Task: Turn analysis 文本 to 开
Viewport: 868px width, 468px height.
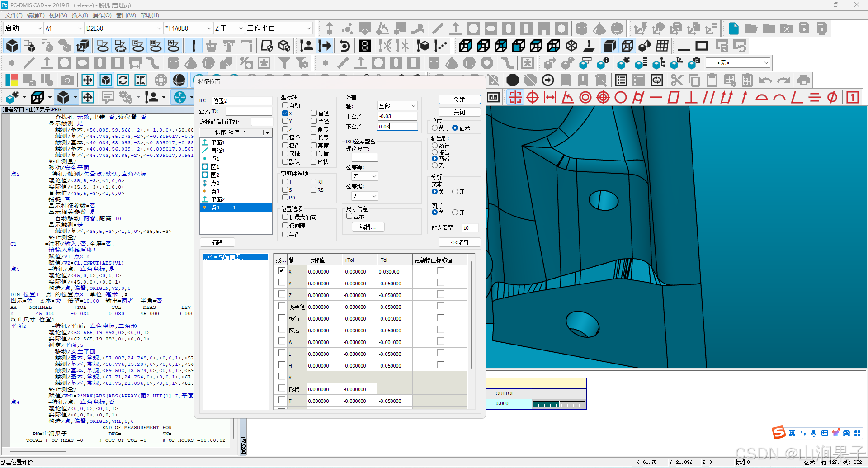Action: (455, 192)
